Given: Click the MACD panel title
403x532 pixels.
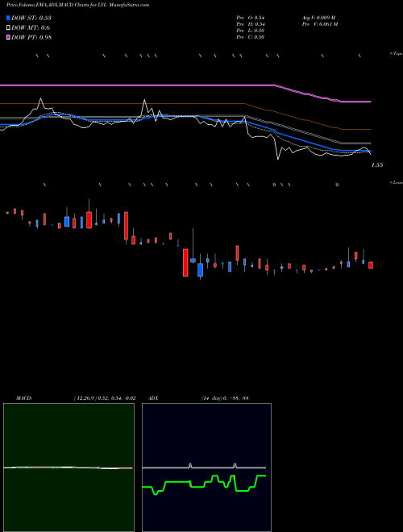Looking at the screenshot, I should click(x=24, y=397).
